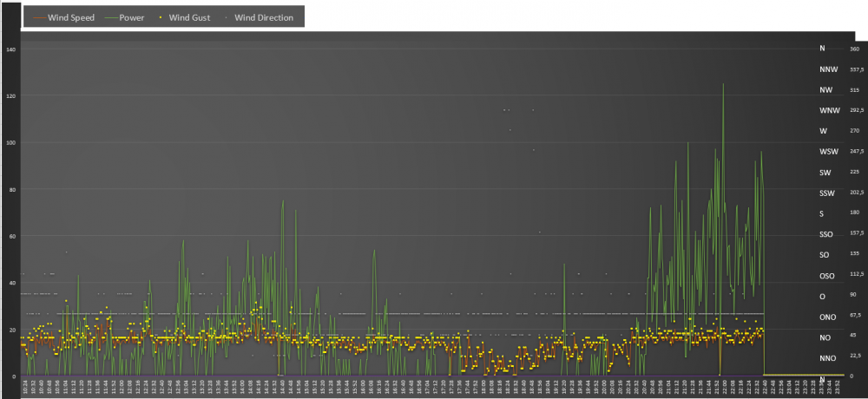Click the yellow Wind Gust dot in legend
Screen dimensions: 868x399
pyautogui.click(x=166, y=17)
